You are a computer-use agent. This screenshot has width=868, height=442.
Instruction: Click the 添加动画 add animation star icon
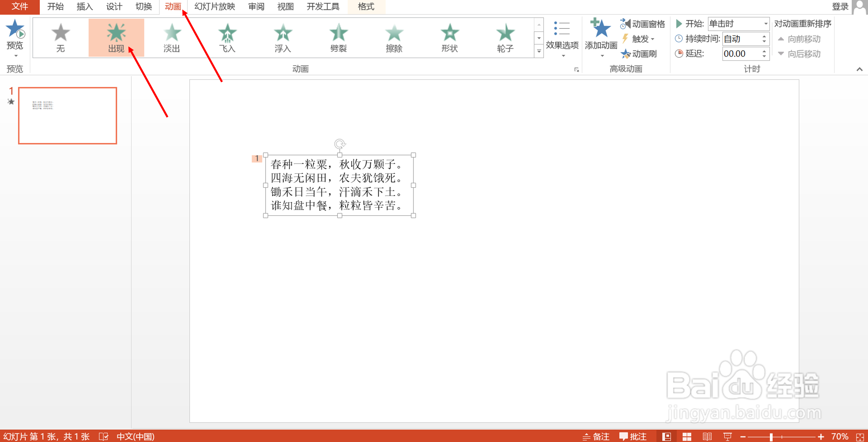pyautogui.click(x=601, y=29)
